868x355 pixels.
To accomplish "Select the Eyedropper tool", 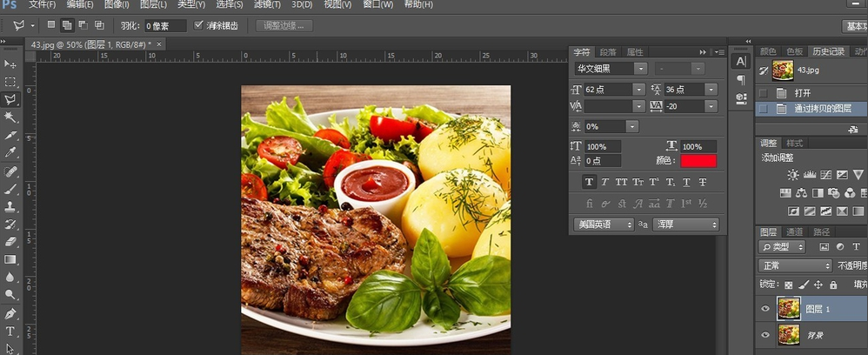I will click(x=10, y=152).
